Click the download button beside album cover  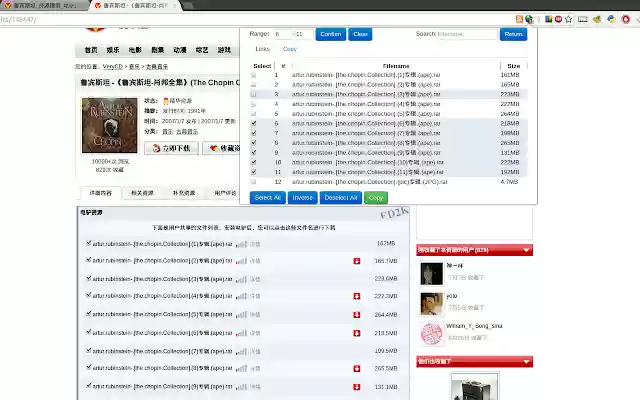tap(171, 148)
